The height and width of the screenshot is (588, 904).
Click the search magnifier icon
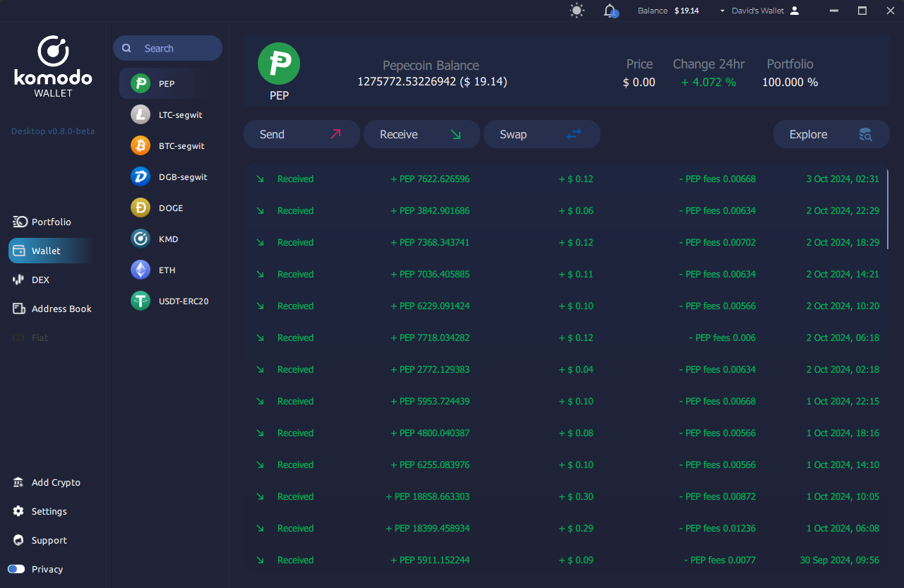(x=126, y=48)
